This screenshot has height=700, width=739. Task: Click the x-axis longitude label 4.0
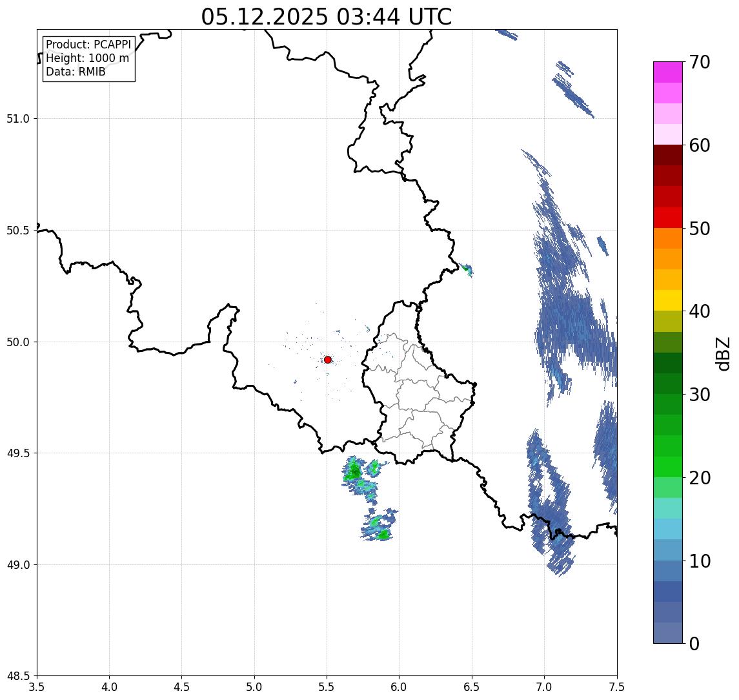109,687
